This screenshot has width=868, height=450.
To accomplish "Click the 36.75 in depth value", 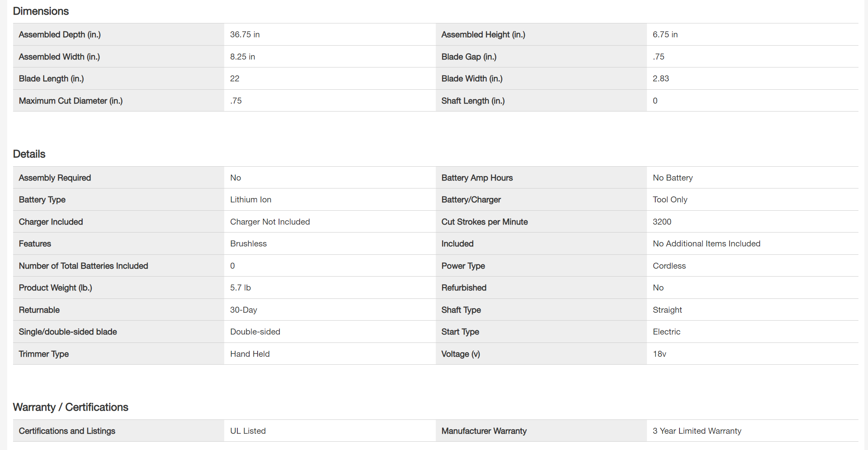I will [x=245, y=35].
